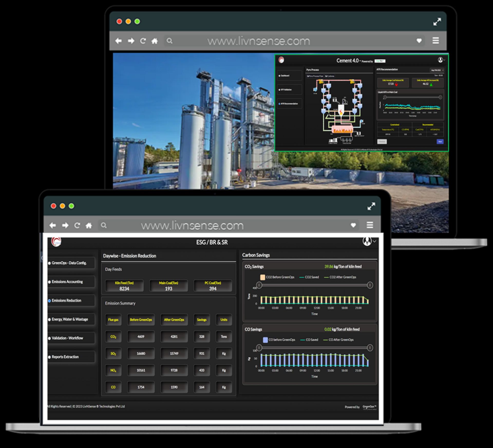
Task: Expand the chevron next to the ESG user icon
Action: [x=374, y=241]
